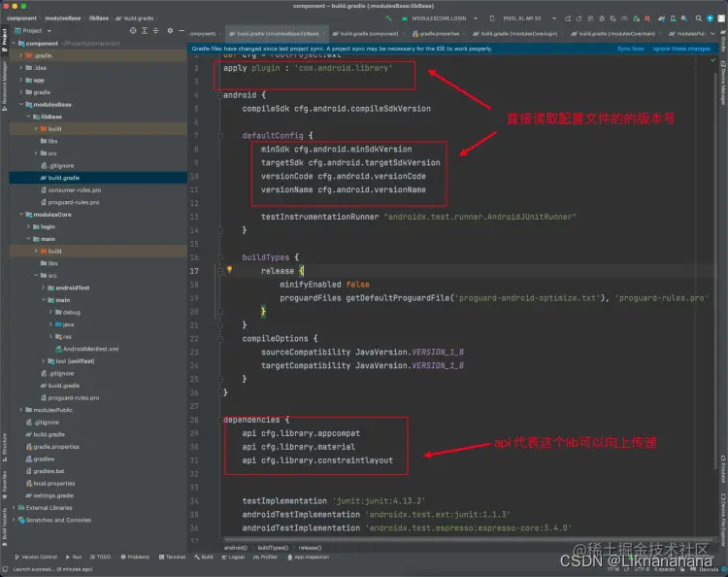Open Build tool window
Image resolution: width=728 pixels, height=577 pixels.
[204, 557]
